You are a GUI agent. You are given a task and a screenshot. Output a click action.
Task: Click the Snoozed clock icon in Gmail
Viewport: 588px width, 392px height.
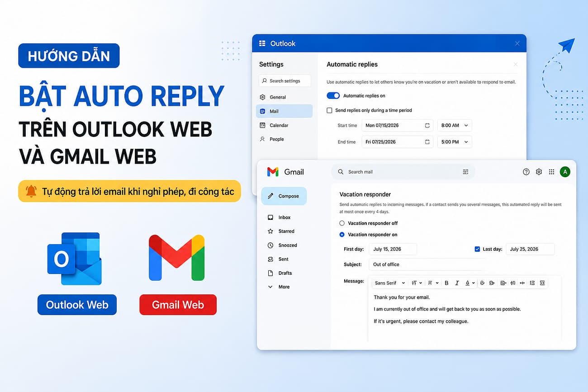(270, 245)
